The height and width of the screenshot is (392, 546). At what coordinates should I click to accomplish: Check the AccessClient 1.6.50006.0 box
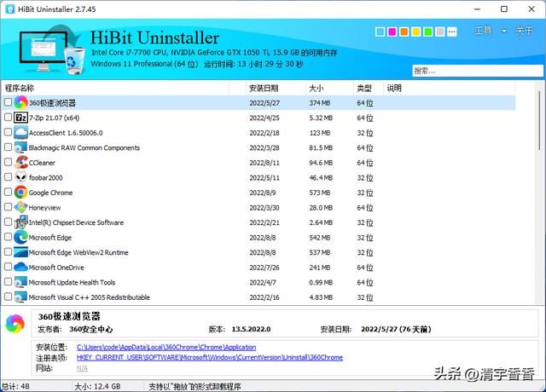pos(8,132)
